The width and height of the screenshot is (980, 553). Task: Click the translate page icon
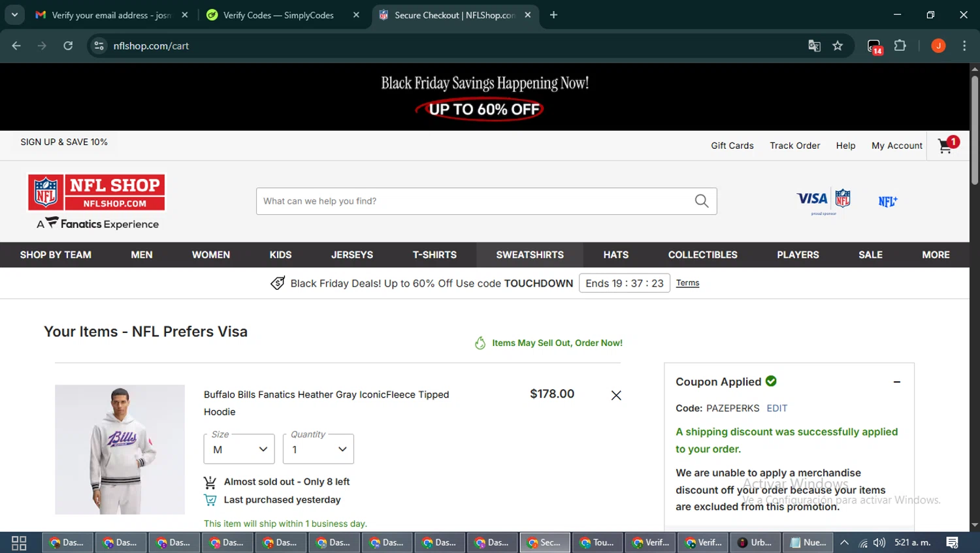(x=814, y=46)
